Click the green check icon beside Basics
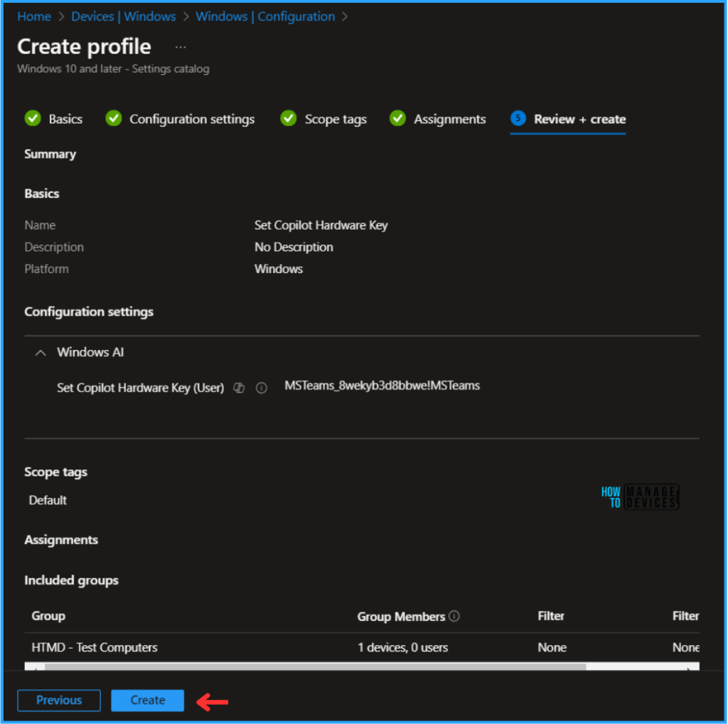Screen dimensions: 728x724 [33, 119]
